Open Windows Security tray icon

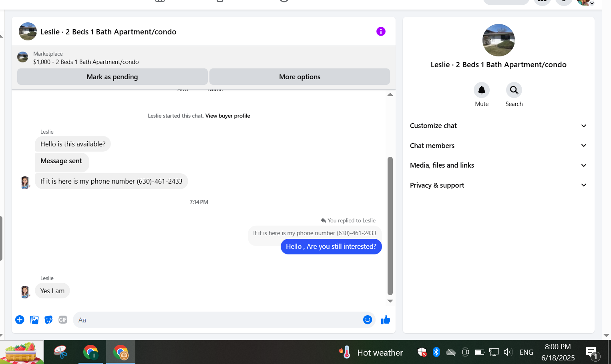422,352
